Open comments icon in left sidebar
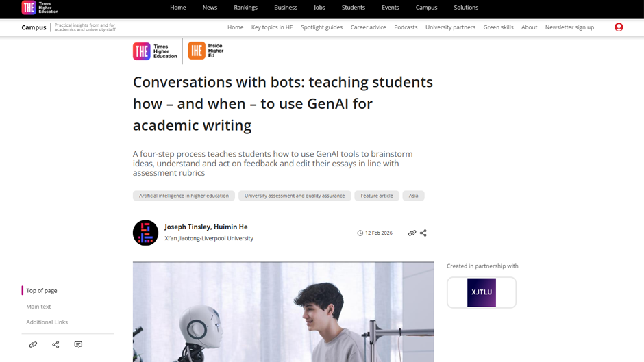644x362 pixels. (78, 345)
